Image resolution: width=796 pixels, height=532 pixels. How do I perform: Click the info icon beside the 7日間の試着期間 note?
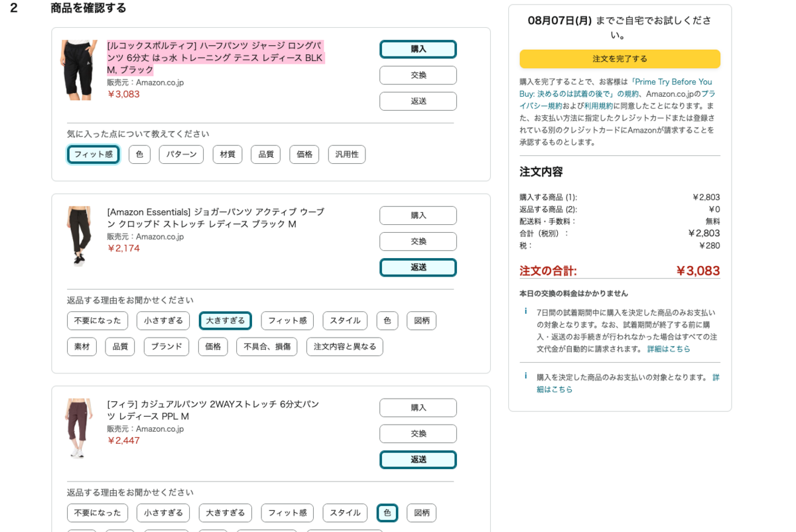[x=525, y=311]
